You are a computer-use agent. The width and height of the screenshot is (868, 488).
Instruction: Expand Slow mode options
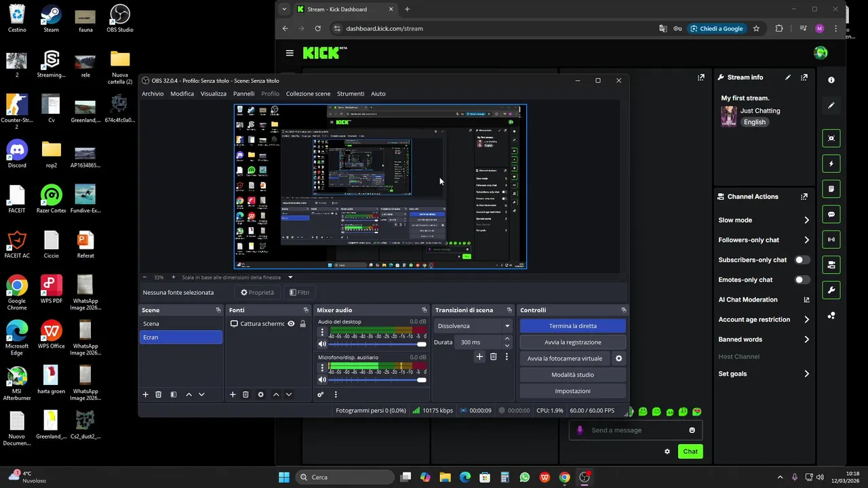point(806,220)
